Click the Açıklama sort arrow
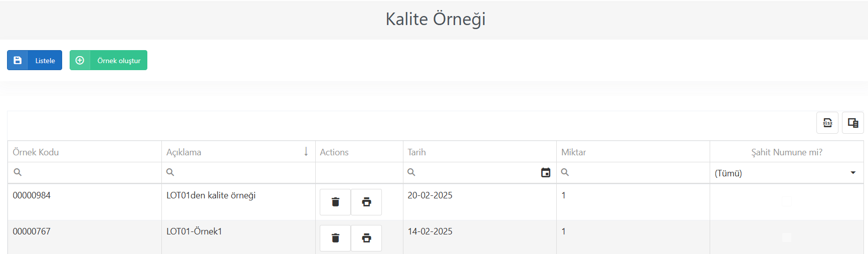The height and width of the screenshot is (254, 868). 306,152
